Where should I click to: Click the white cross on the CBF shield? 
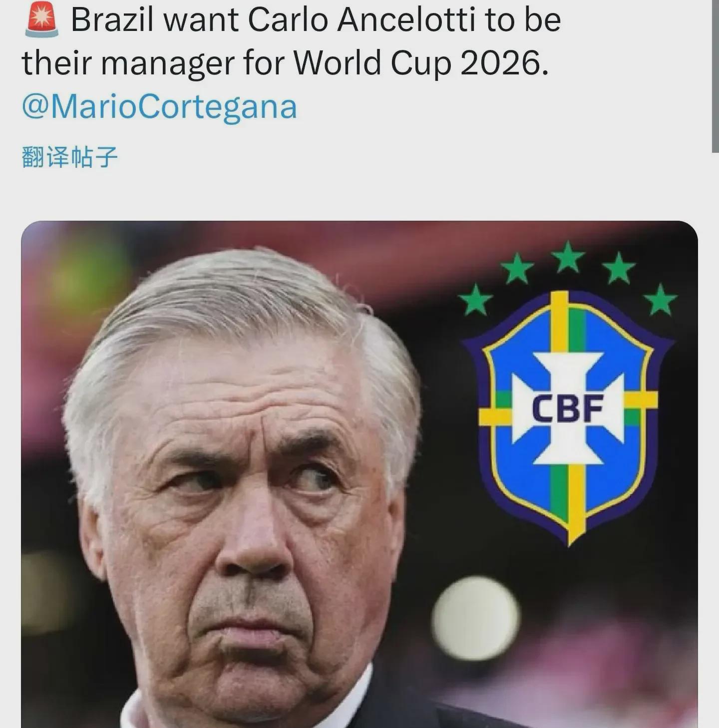pos(568,408)
